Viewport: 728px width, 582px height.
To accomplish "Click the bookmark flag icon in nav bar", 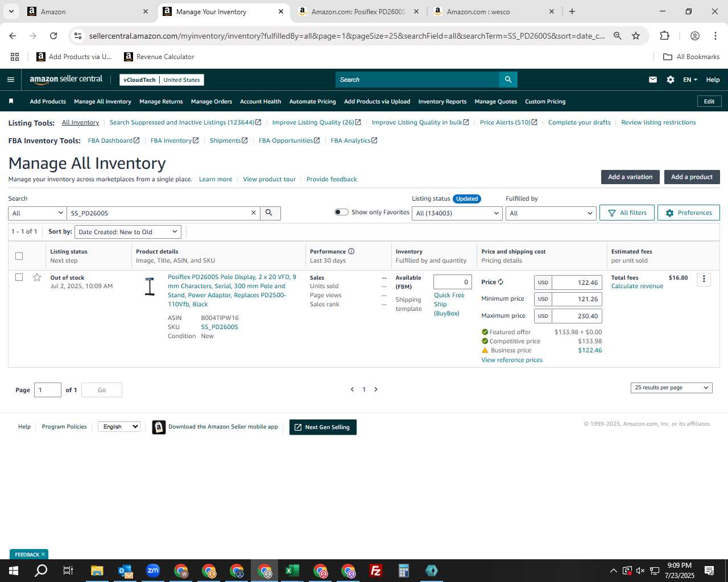I will click(x=11, y=101).
